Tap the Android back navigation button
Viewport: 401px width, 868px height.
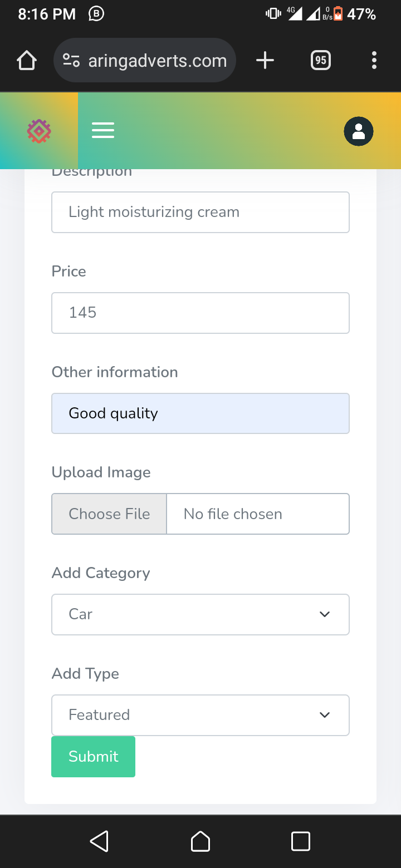(99, 841)
